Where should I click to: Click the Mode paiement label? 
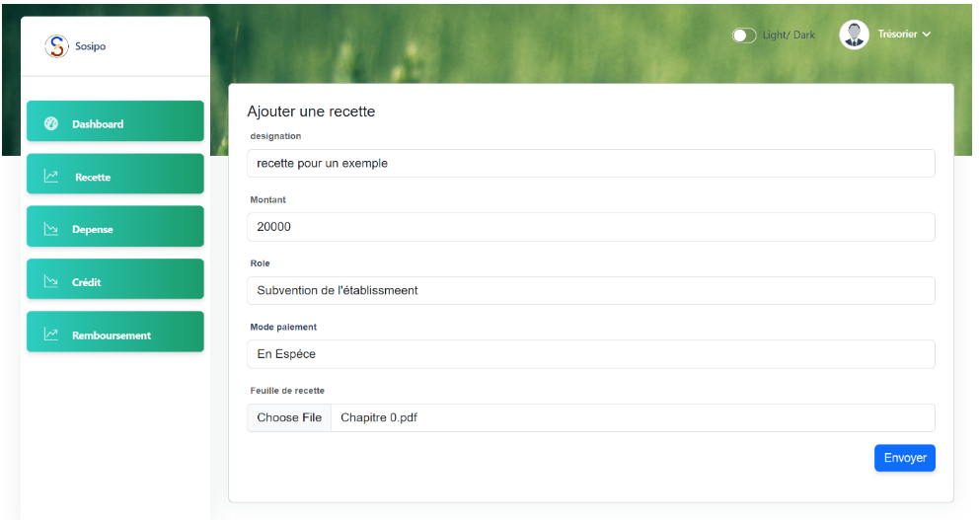283,327
